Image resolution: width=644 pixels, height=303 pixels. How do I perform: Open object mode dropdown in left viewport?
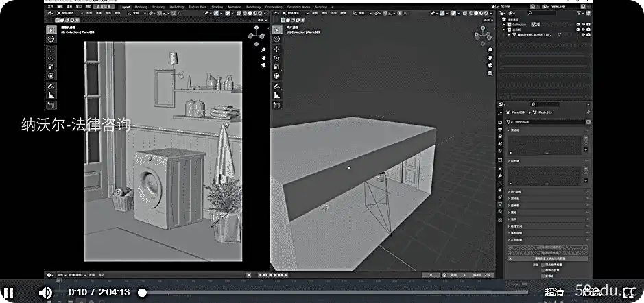[69, 13]
